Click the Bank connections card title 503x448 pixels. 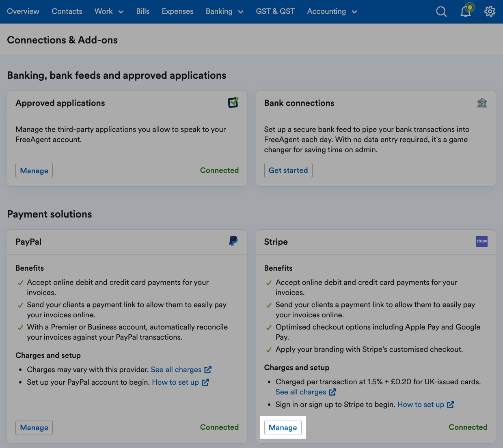299,103
